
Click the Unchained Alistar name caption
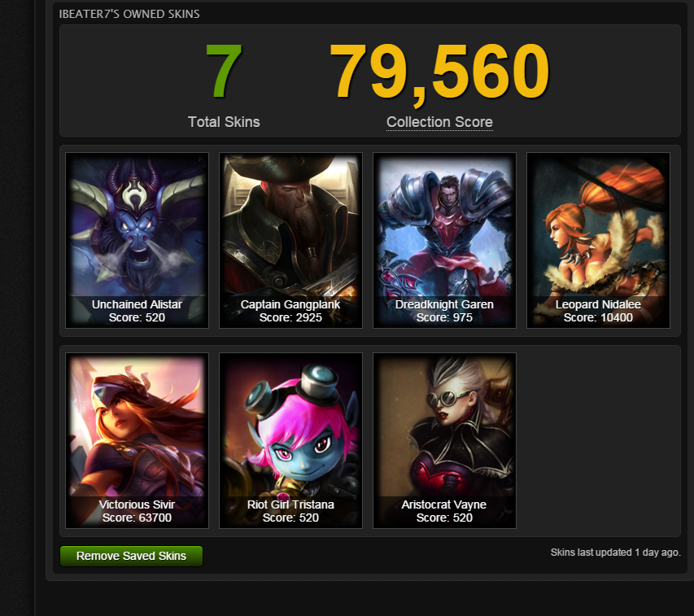tap(137, 304)
